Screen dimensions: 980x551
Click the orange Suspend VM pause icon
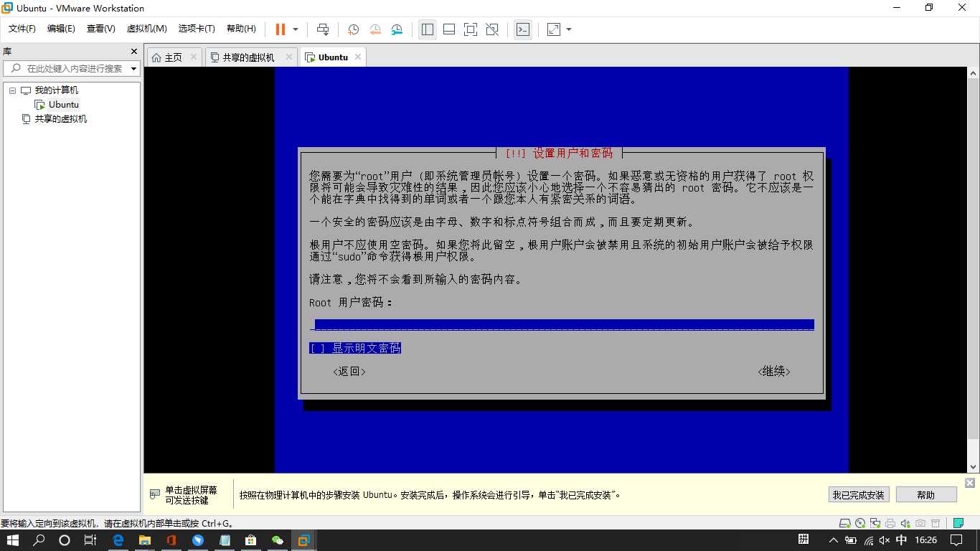tap(281, 29)
